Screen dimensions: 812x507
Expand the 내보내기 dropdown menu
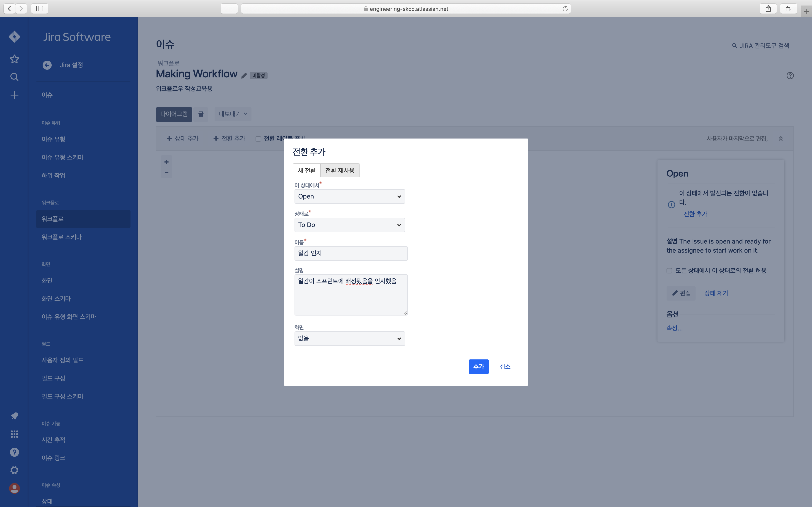(233, 114)
